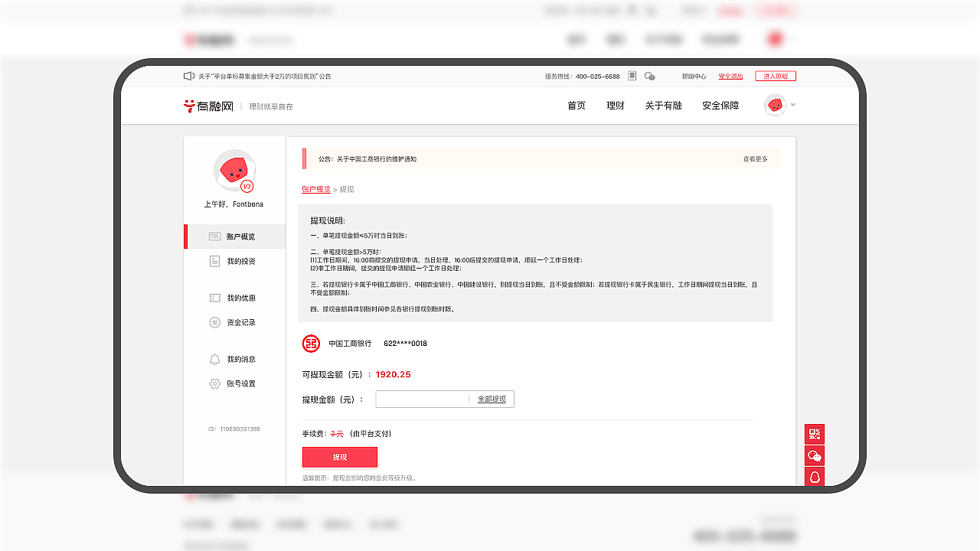This screenshot has height=551, width=980.
Task: Click the 全部提现 withdraw-all link
Action: point(492,399)
